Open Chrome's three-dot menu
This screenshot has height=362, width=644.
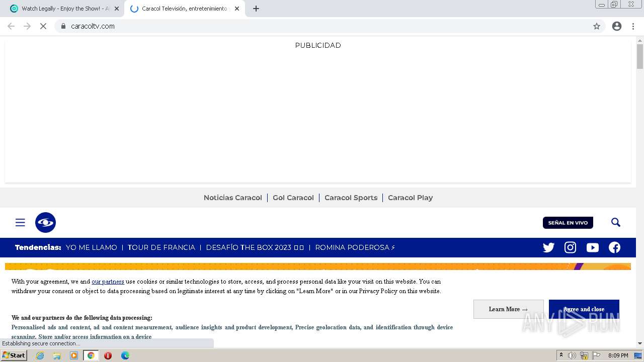coord(633,26)
